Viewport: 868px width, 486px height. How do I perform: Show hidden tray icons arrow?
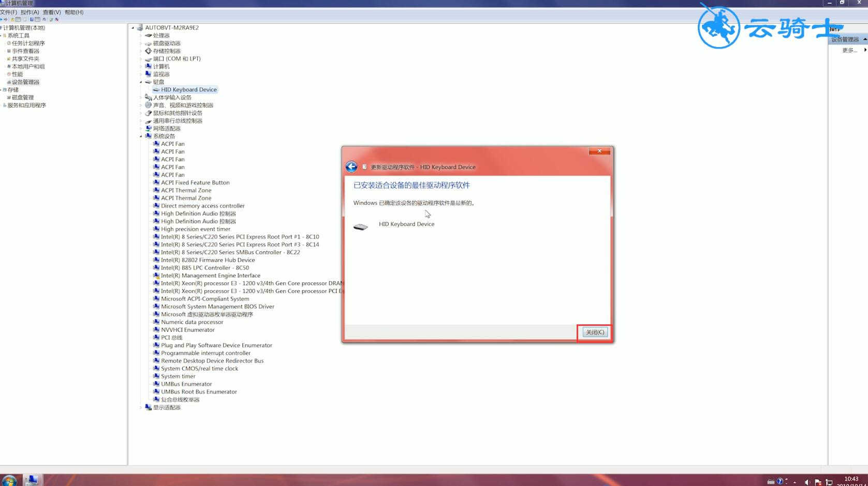[x=795, y=482]
